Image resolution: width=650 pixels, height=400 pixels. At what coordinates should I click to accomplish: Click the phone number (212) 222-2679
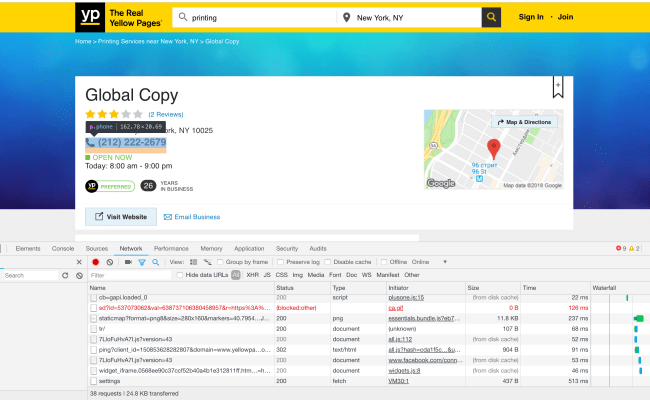coord(132,143)
